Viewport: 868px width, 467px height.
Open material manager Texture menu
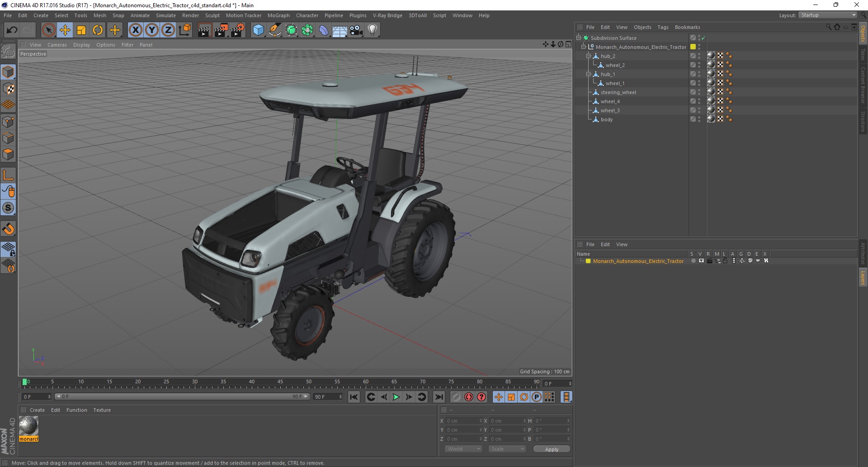[102, 410]
